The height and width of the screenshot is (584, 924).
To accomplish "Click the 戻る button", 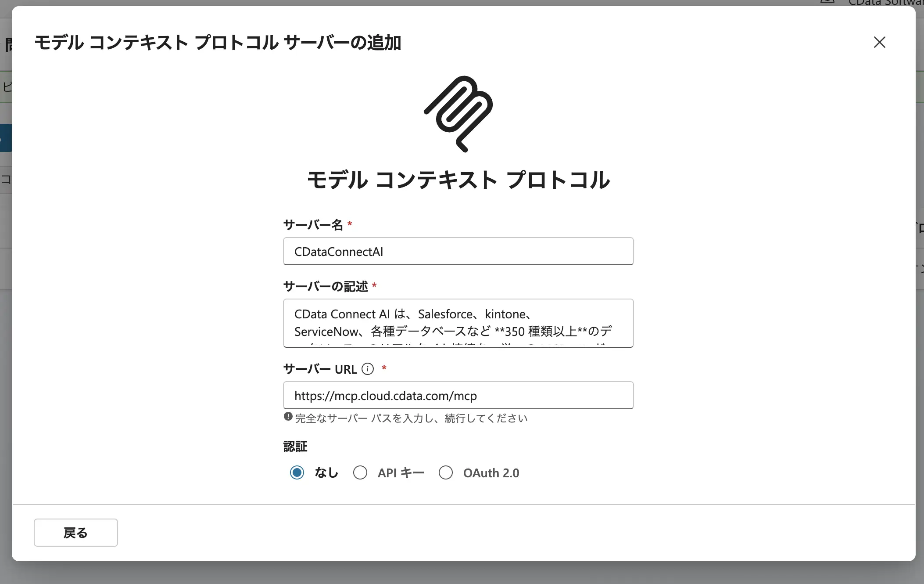I will 75,532.
